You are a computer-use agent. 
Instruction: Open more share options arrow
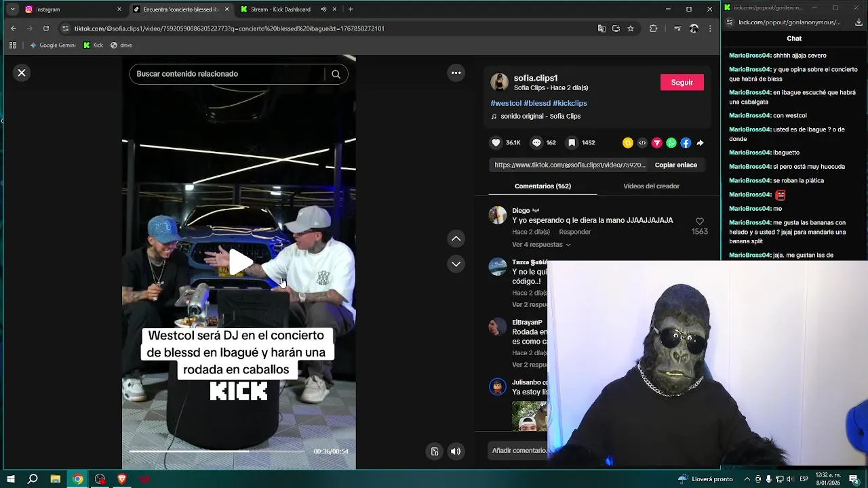pyautogui.click(x=700, y=142)
